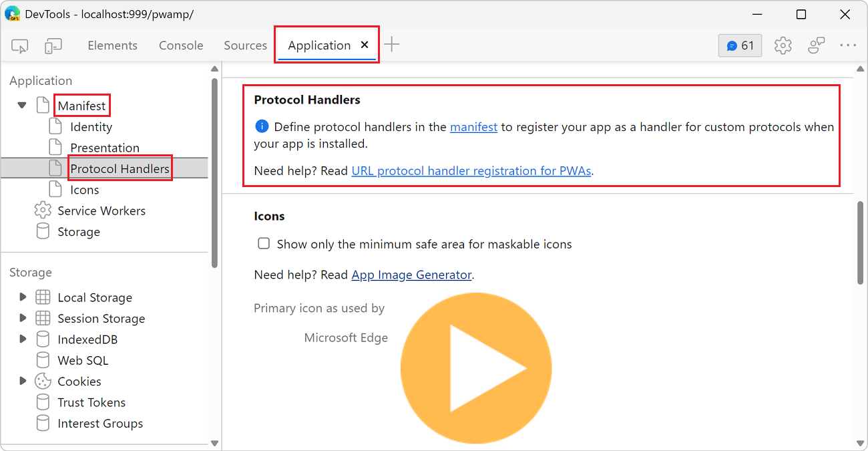Enable minimum safe area for maskable icons
The width and height of the screenshot is (868, 451).
(x=264, y=243)
